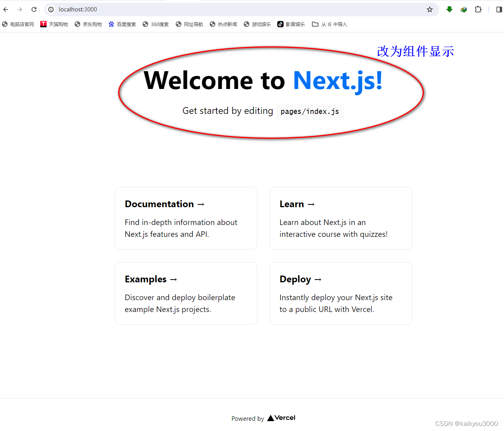Image resolution: width=504 pixels, height=431 pixels.
Task: Open the 电脑店官网 bookmark
Action: tap(18, 24)
